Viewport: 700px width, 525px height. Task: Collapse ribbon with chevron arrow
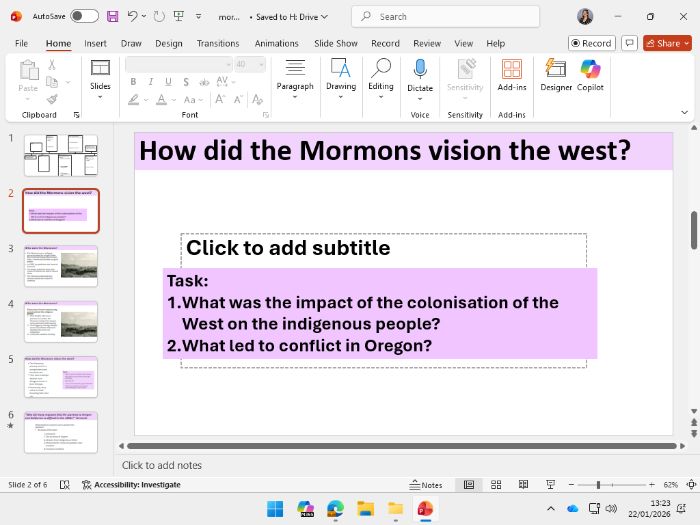(x=684, y=112)
